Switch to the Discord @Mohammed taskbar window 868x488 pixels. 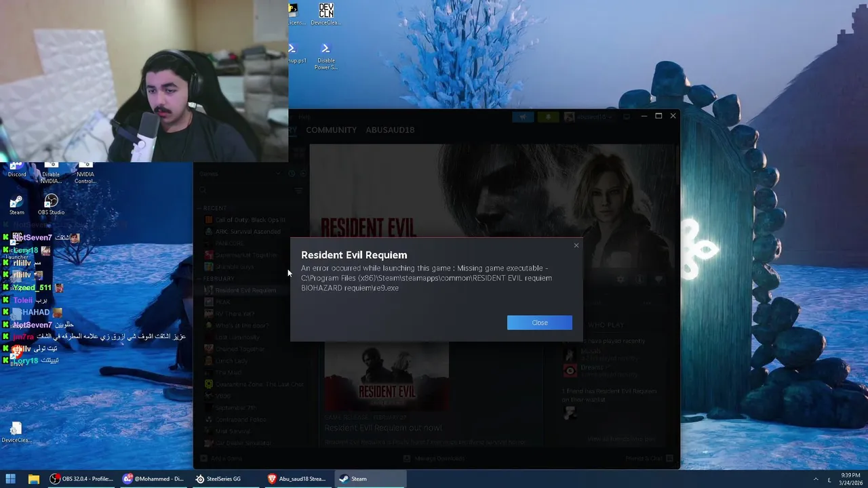click(153, 479)
